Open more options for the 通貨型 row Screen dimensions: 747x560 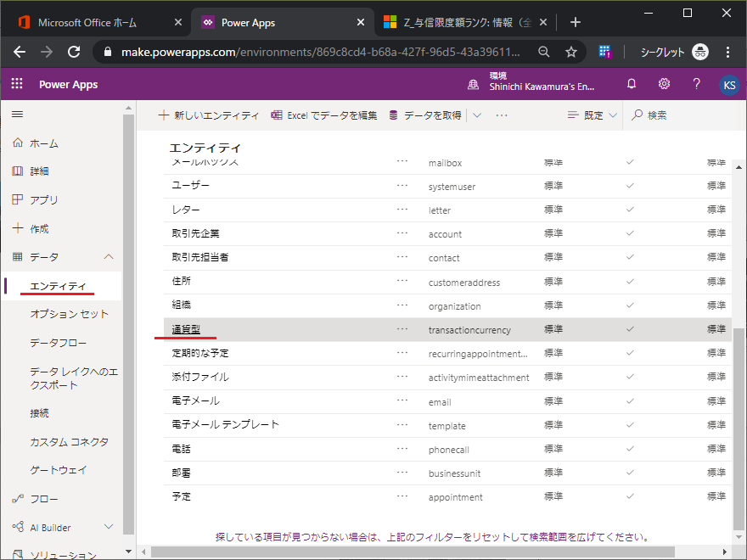pyautogui.click(x=402, y=328)
